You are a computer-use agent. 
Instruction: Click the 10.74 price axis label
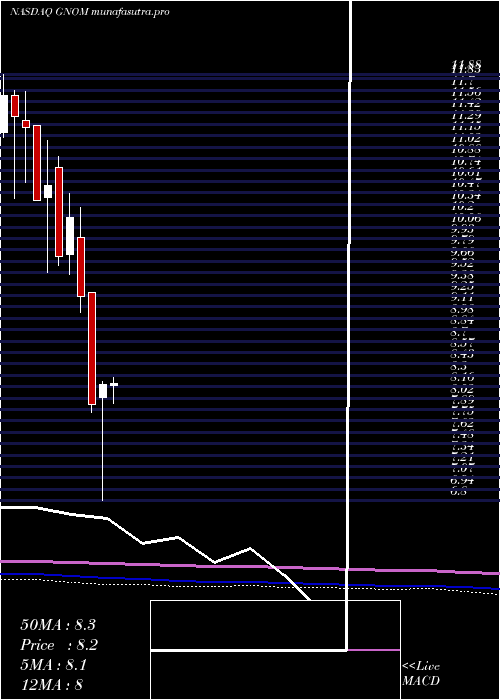point(466,163)
